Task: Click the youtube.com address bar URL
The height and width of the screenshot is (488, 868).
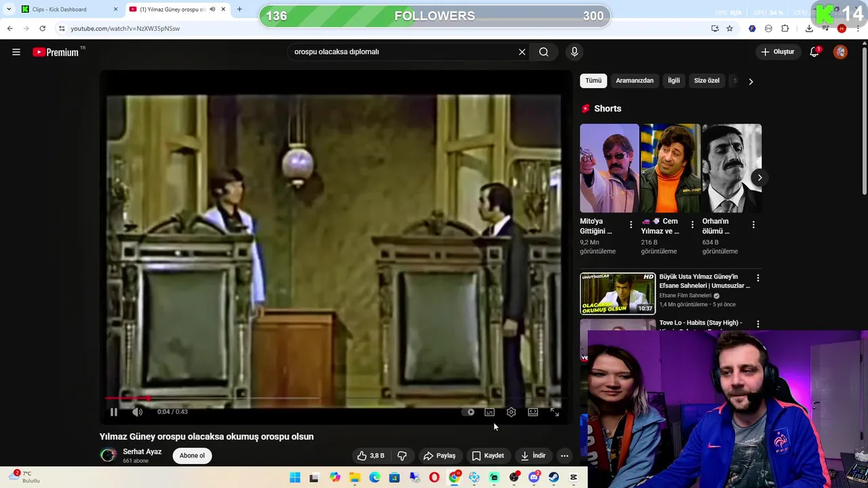Action: click(x=125, y=28)
